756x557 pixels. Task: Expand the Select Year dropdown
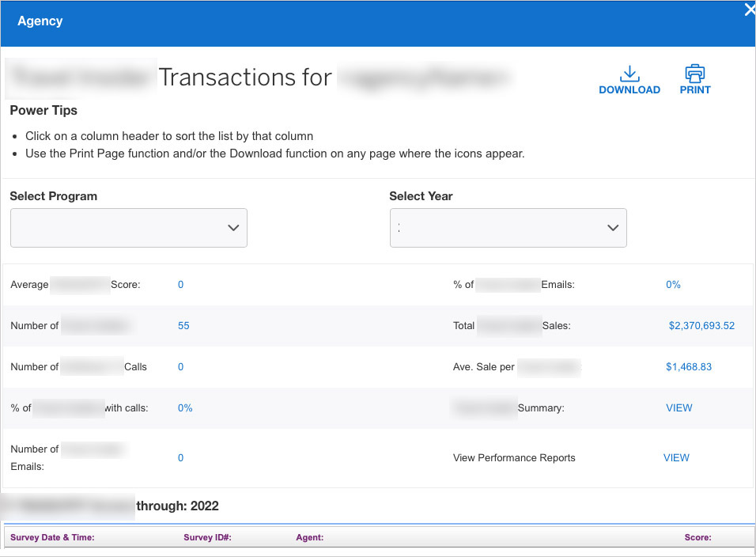[508, 228]
